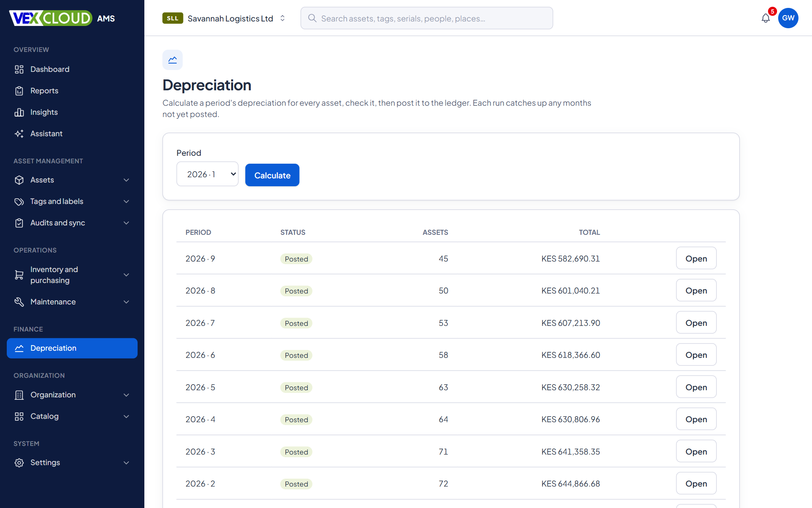Click the Inventory and purchasing cart icon
The width and height of the screenshot is (812, 508).
click(19, 275)
